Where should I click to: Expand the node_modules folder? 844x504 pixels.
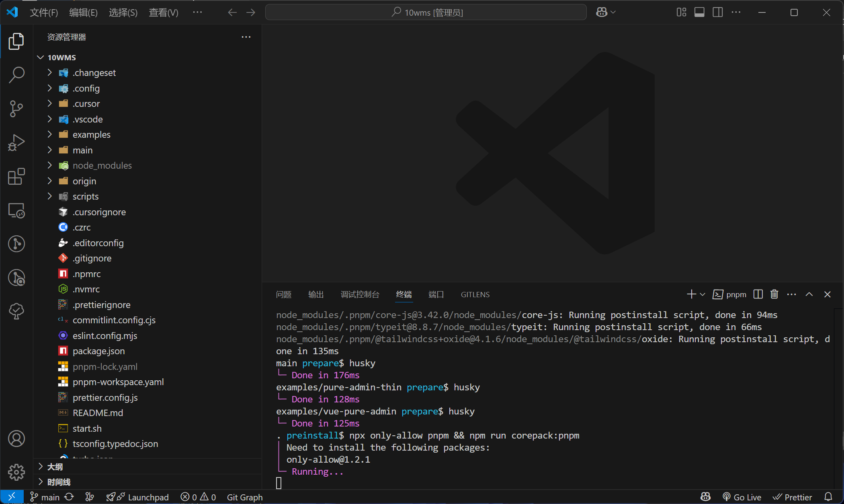point(147,165)
